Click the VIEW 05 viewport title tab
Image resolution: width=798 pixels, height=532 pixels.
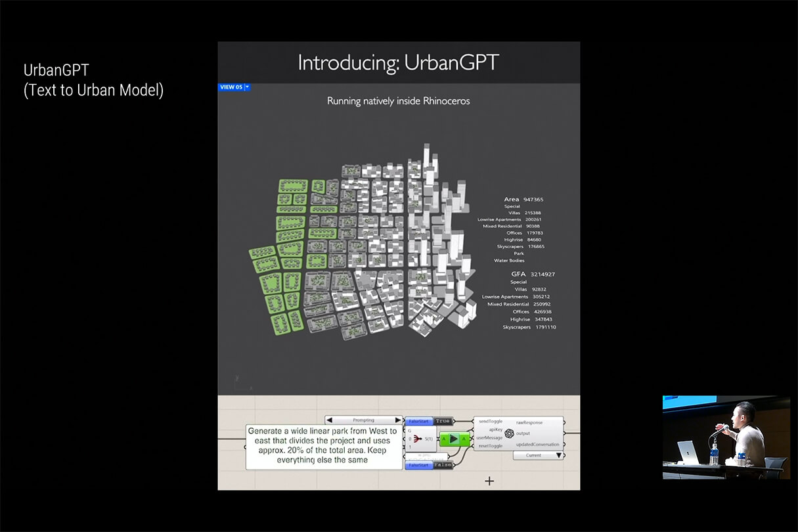(231, 87)
